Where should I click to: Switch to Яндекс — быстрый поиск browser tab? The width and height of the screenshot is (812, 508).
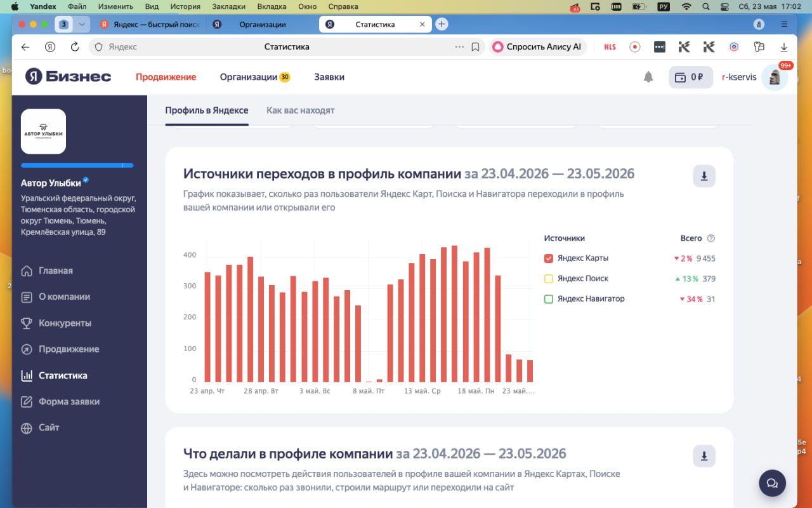(150, 24)
